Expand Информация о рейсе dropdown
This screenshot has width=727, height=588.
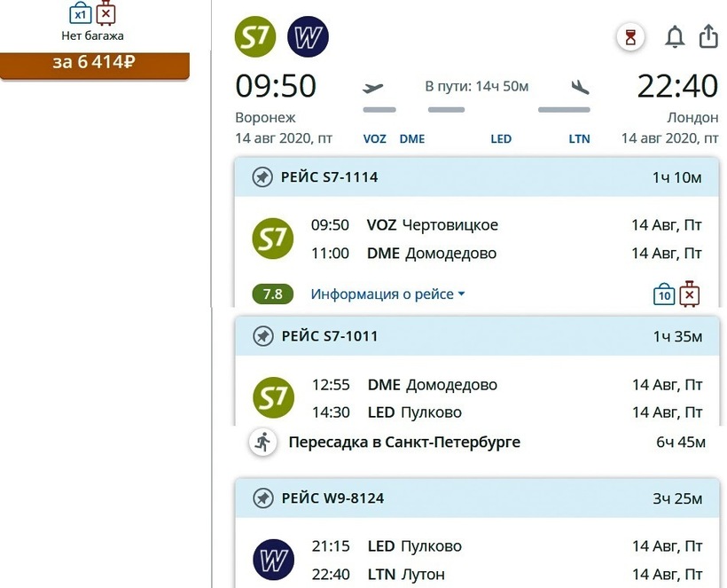[387, 294]
